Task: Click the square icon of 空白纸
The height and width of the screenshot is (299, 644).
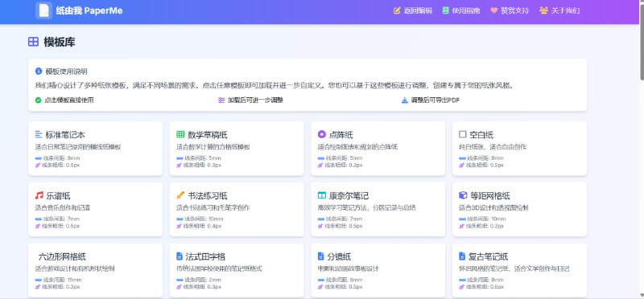Action: (463, 134)
